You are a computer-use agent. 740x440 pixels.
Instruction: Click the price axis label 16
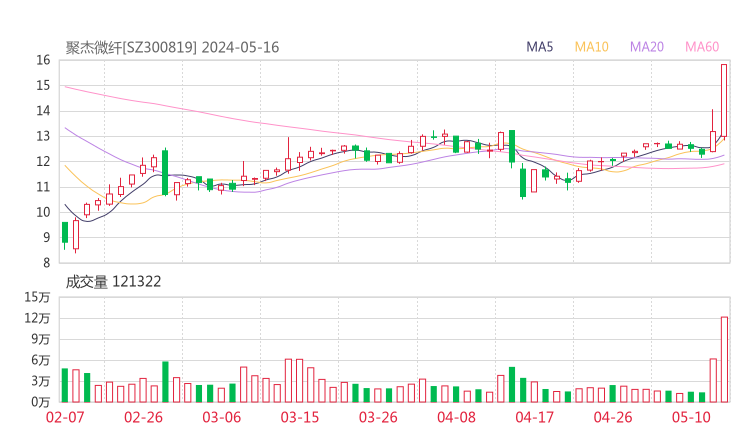coord(43,60)
